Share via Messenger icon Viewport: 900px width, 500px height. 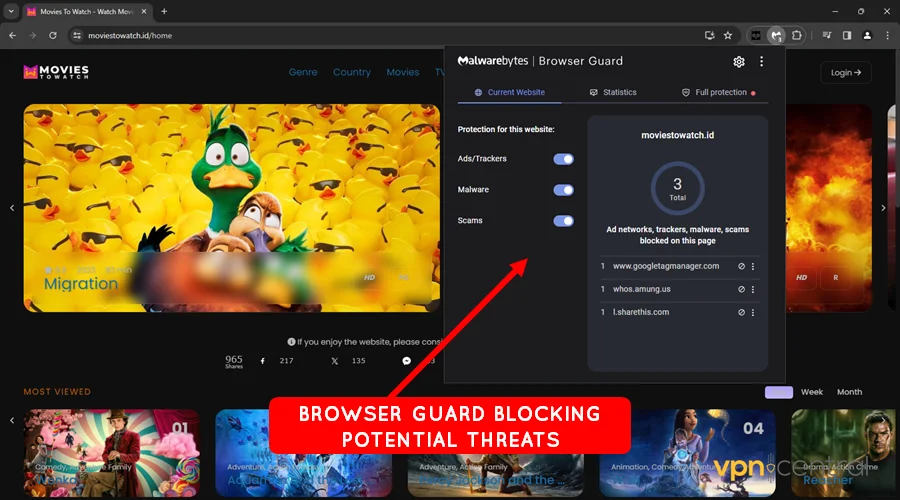pos(406,361)
